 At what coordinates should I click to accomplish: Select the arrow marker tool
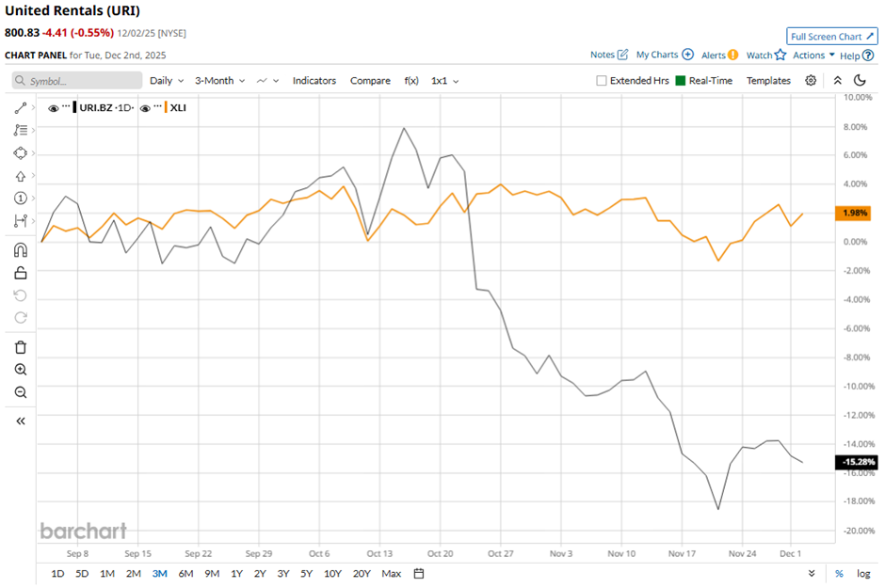click(21, 176)
